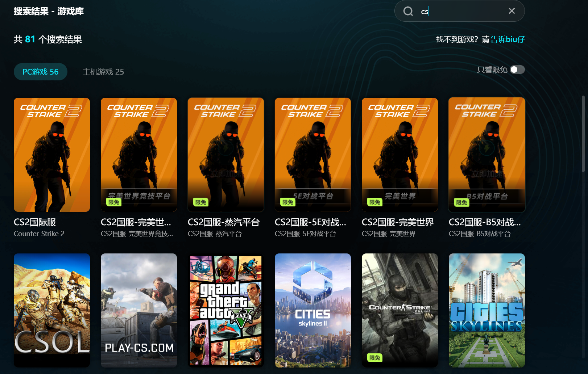
Task: Open CS2国际服 game cover
Action: 52,155
